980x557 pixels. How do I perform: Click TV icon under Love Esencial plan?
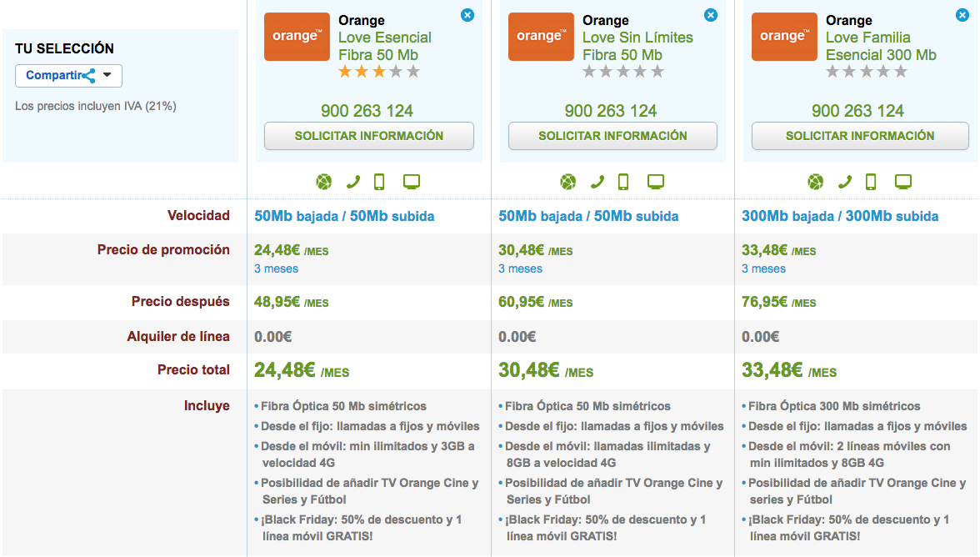[x=412, y=182]
